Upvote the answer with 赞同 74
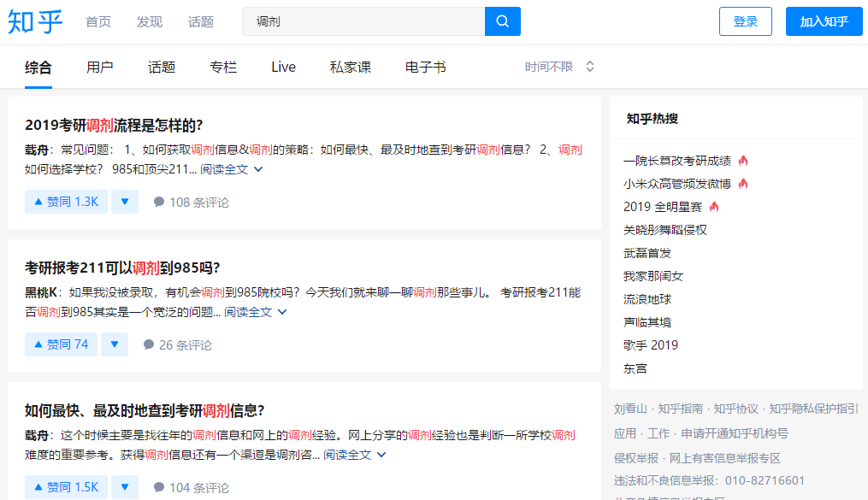Viewport: 868px width, 500px height. click(x=61, y=344)
